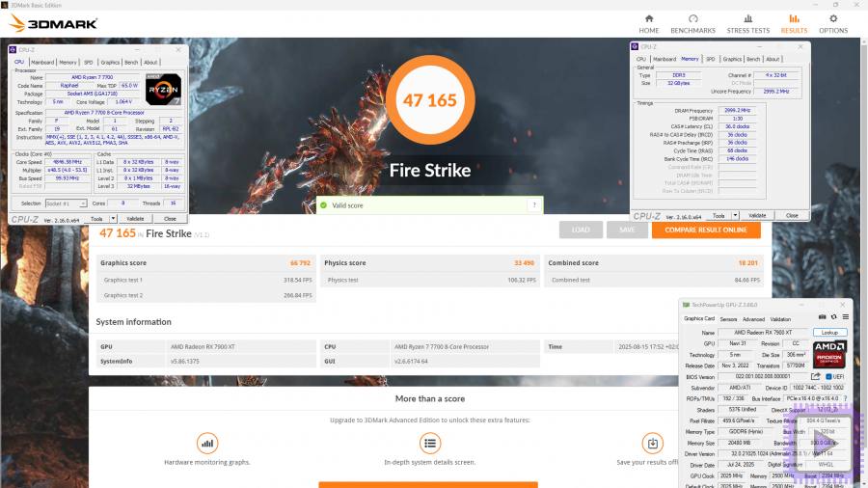Open 3DMark OPTIONS gear
The height and width of the screenshot is (488, 868).
coord(833,24)
